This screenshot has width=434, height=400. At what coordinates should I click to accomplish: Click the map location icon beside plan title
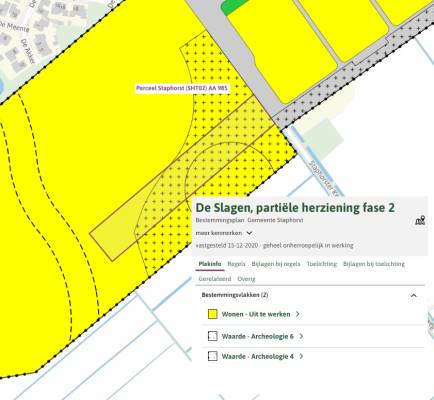(x=420, y=221)
